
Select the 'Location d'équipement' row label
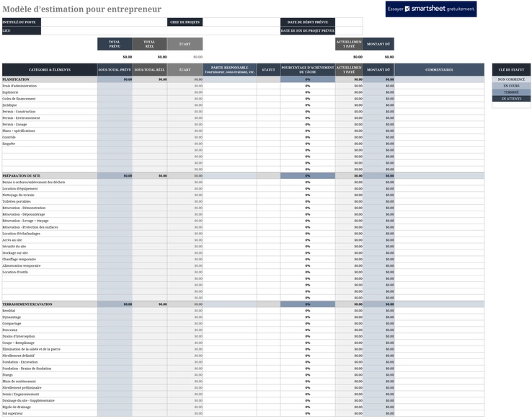click(x=20, y=189)
